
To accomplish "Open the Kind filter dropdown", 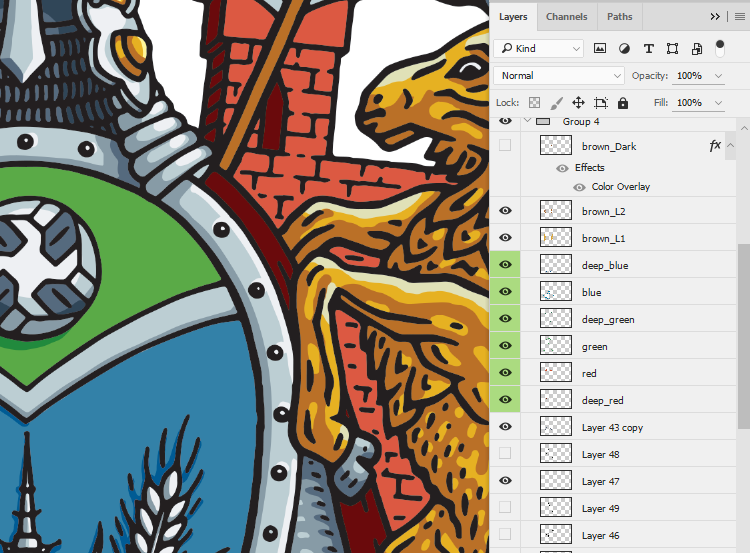I will pos(540,48).
